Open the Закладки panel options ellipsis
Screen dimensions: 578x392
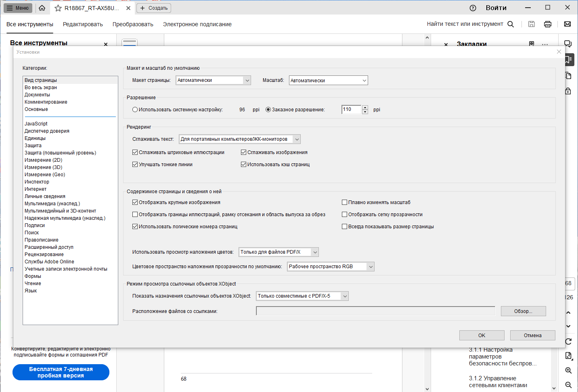click(x=545, y=44)
